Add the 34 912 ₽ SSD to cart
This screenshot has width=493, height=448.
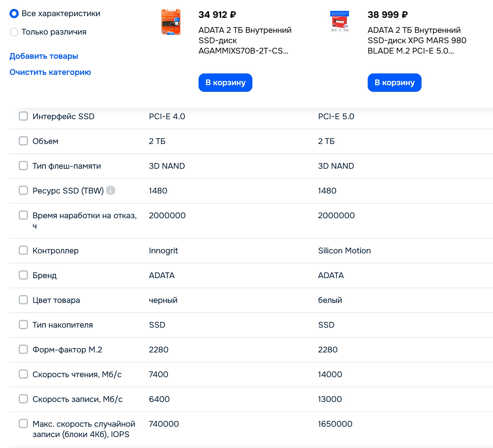(225, 83)
